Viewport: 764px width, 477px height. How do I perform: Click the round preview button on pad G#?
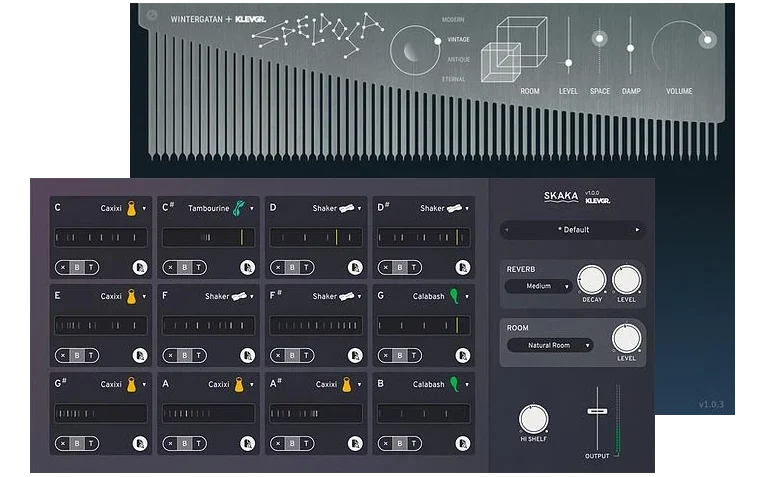(x=140, y=444)
